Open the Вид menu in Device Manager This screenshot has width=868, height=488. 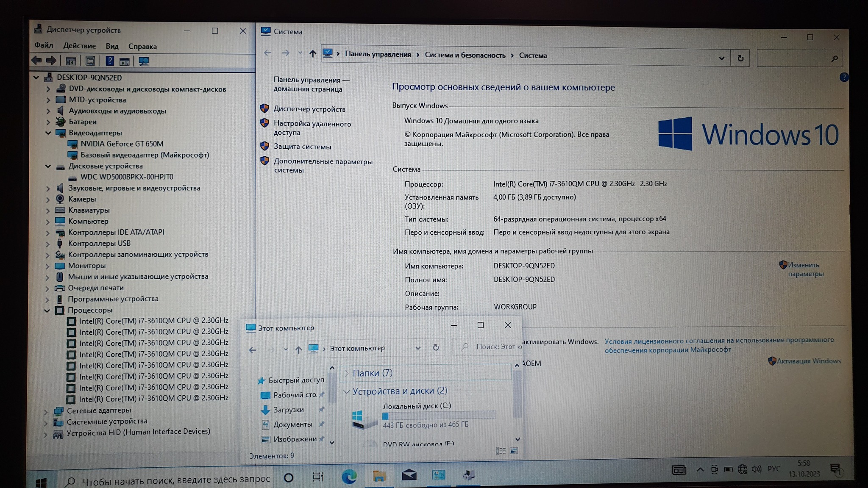click(x=112, y=46)
